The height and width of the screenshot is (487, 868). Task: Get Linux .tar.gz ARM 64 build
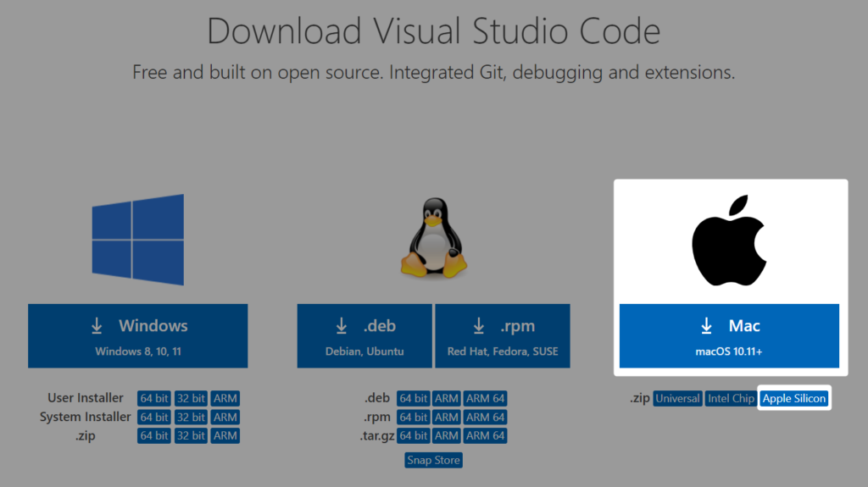[x=485, y=436]
